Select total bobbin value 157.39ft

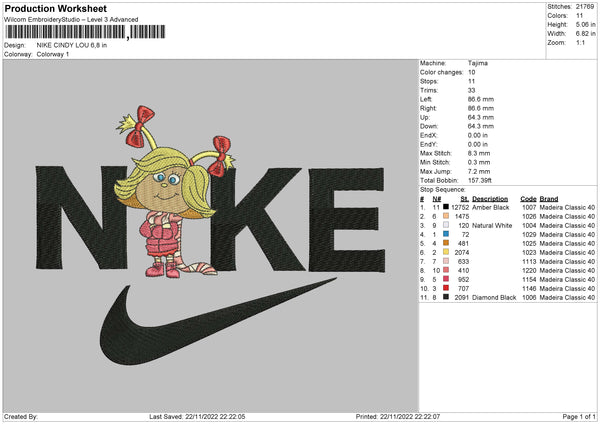click(480, 180)
